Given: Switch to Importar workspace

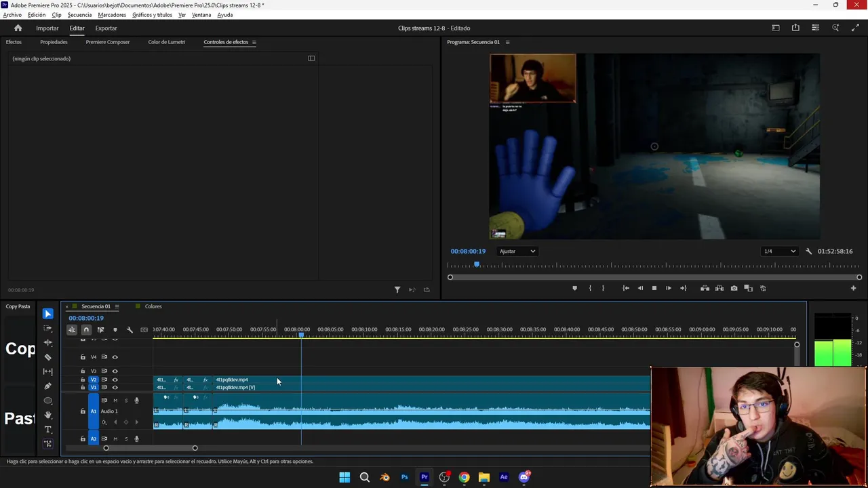Looking at the screenshot, I should [47, 28].
